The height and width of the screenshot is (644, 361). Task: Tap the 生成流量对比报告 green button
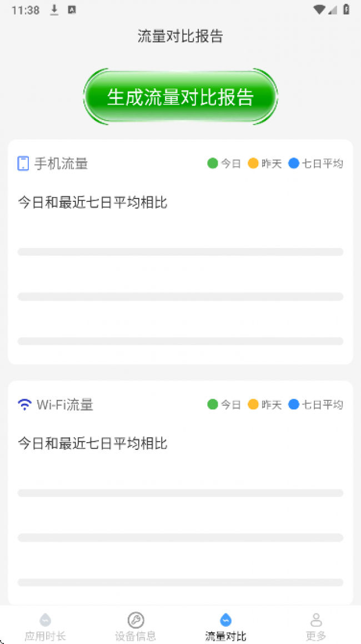180,97
